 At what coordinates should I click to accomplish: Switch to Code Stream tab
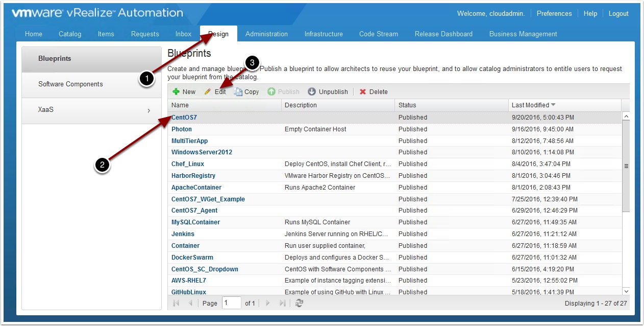point(379,34)
